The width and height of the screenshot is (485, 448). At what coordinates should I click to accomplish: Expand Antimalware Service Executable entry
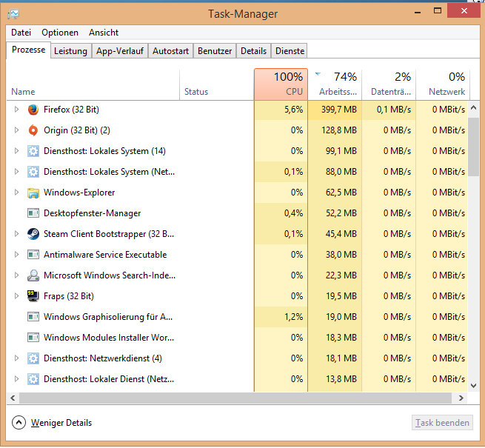(17, 254)
